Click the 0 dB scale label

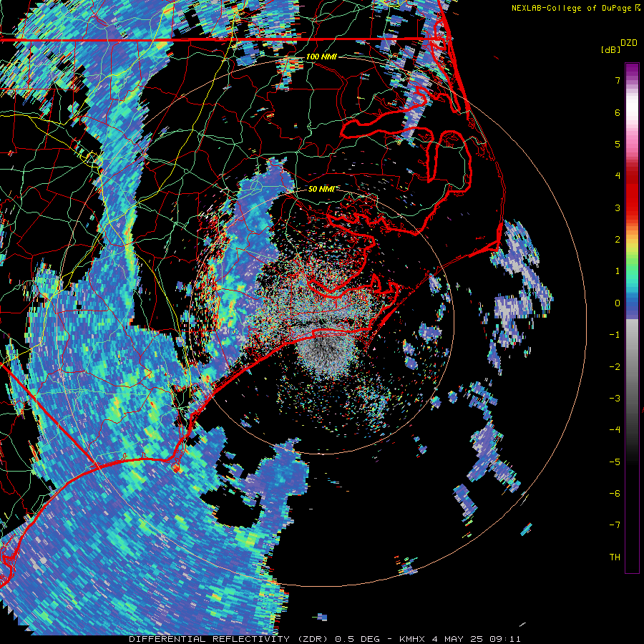coord(618,303)
